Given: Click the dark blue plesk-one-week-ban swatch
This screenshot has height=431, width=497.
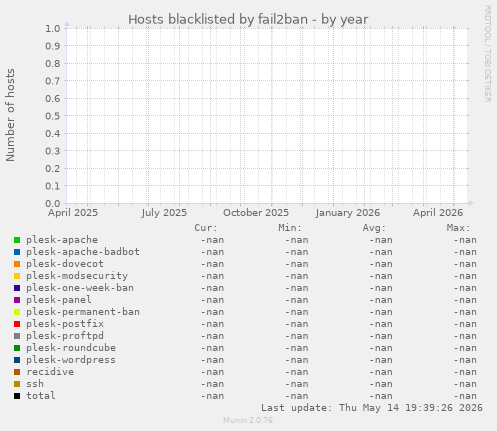Looking at the screenshot, I should tap(17, 288).
